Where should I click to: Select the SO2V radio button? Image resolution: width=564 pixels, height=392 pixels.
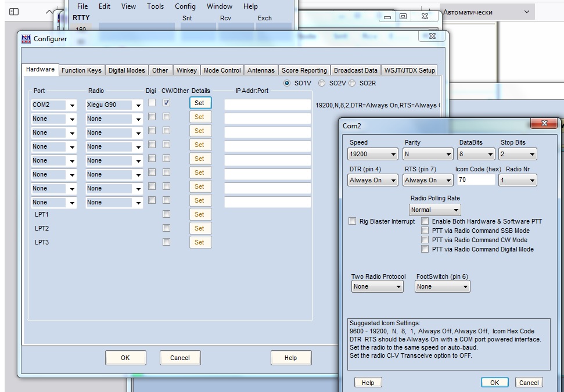coord(322,83)
